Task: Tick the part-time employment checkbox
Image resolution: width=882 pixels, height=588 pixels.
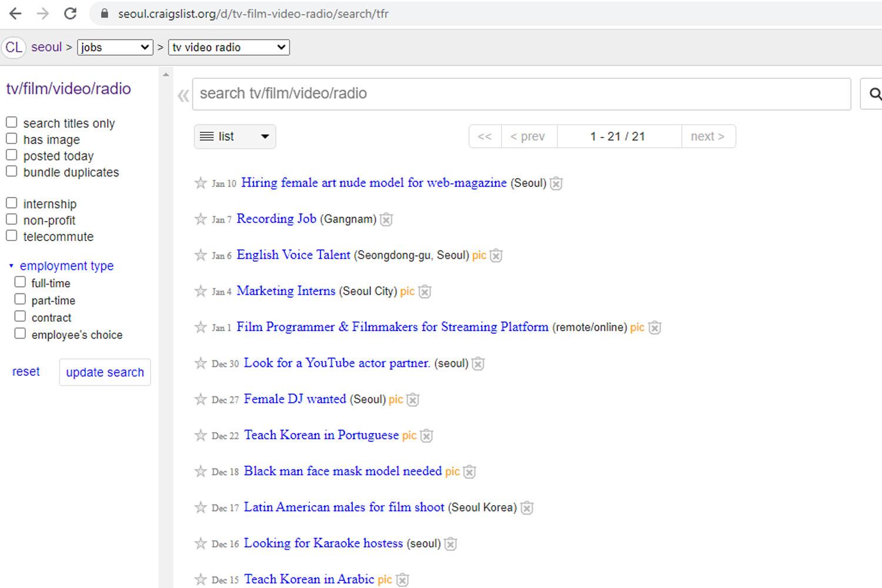Action: tap(20, 300)
